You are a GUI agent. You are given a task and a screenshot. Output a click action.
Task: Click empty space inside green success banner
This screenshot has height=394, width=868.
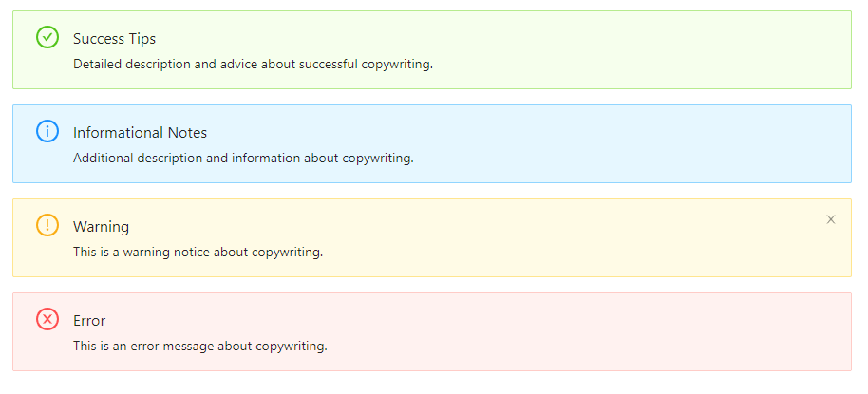(x=617, y=49)
